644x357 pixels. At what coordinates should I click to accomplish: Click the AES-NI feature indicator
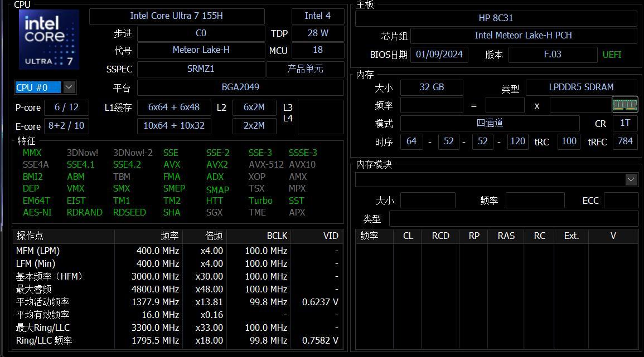37,212
